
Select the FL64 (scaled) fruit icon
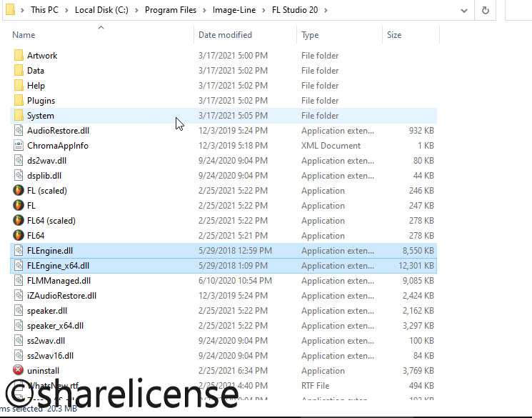pyautogui.click(x=19, y=220)
